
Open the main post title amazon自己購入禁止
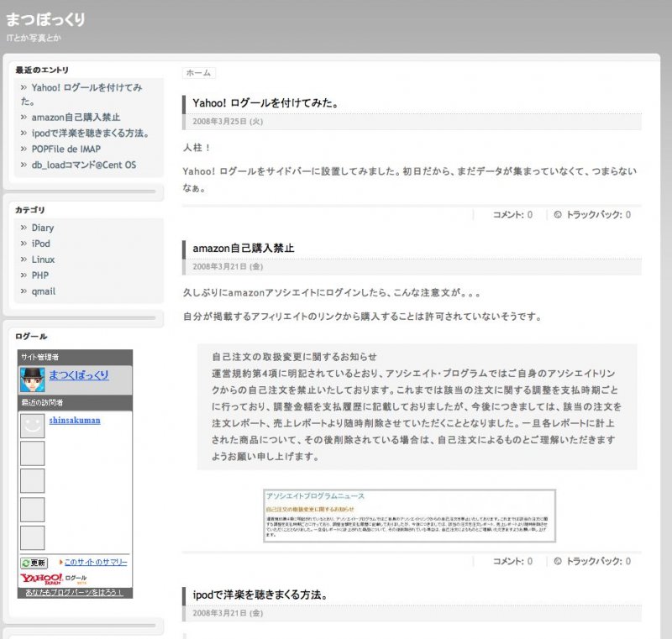tap(244, 249)
